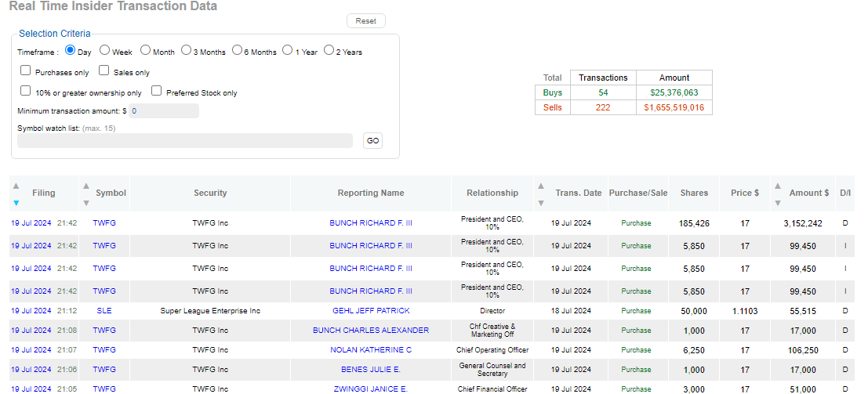Sort Trans. Date ascending with up arrow
The height and width of the screenshot is (394, 868).
pos(541,186)
